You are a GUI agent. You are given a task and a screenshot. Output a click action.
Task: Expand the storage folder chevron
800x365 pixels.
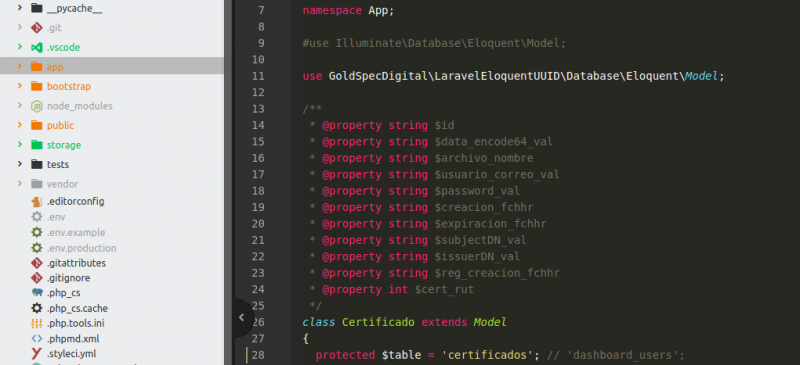pos(19,144)
